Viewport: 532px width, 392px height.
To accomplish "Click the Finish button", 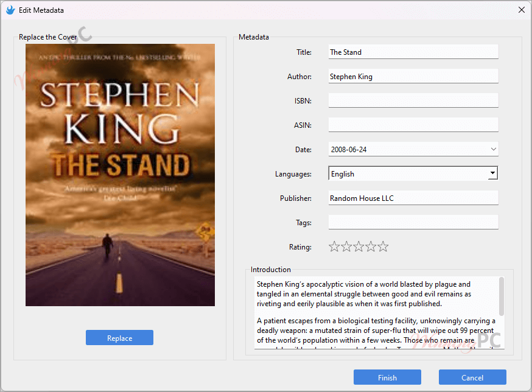I will (x=387, y=377).
